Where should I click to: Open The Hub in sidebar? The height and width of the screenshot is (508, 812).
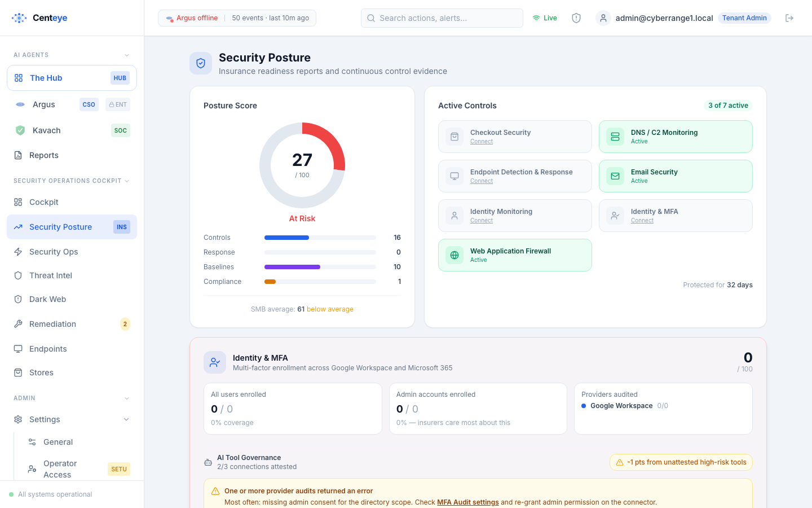click(72, 78)
